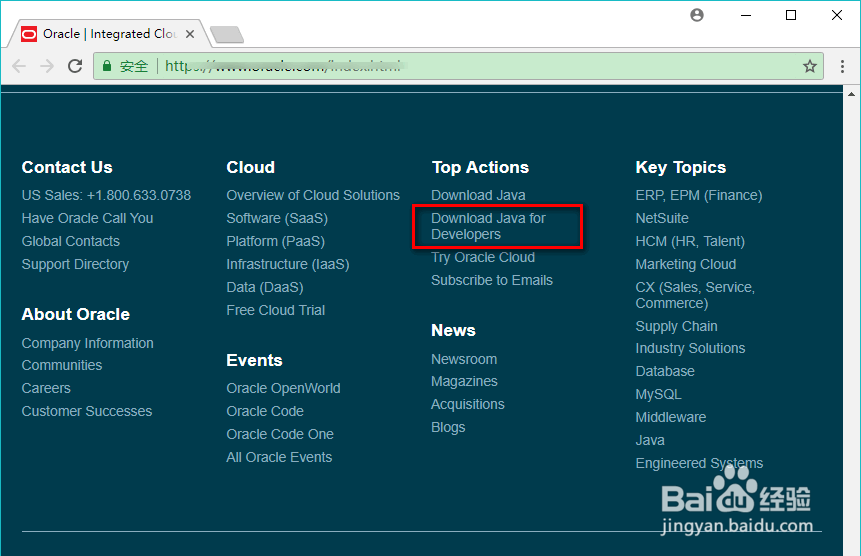The height and width of the screenshot is (556, 861).
Task: Open Engineered Systems link
Action: pos(699,464)
